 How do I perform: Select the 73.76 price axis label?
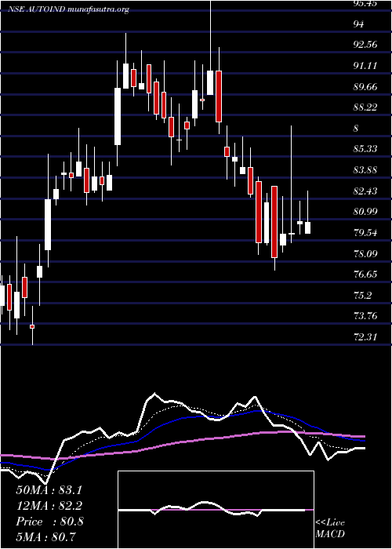tap(366, 316)
